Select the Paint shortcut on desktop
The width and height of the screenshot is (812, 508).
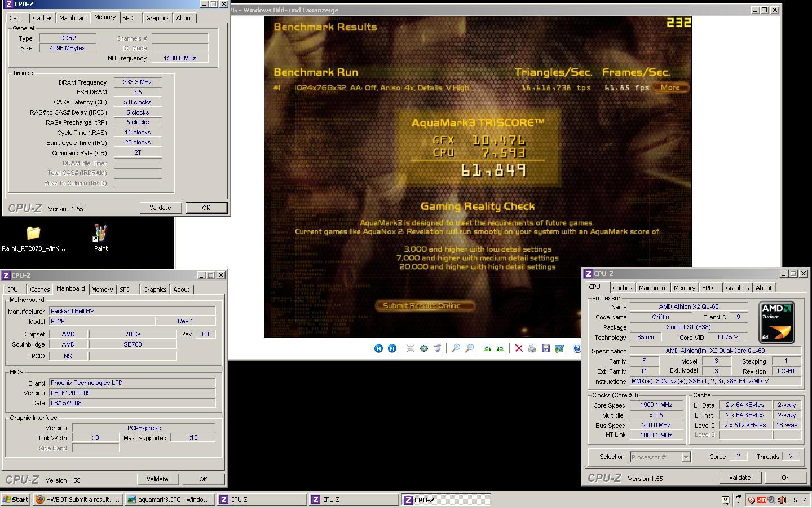100,238
